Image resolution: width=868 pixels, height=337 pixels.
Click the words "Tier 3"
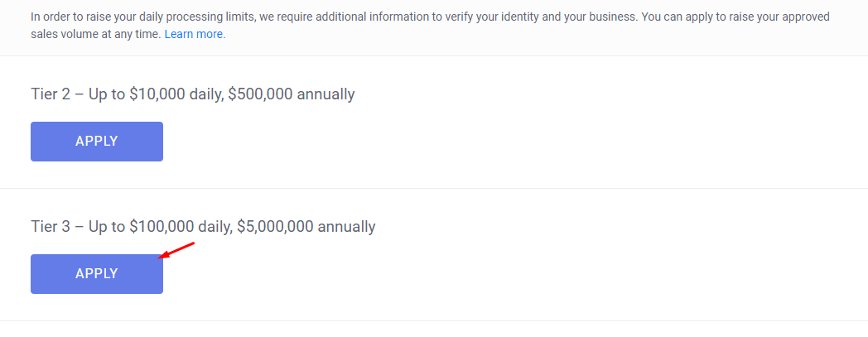coord(51,226)
